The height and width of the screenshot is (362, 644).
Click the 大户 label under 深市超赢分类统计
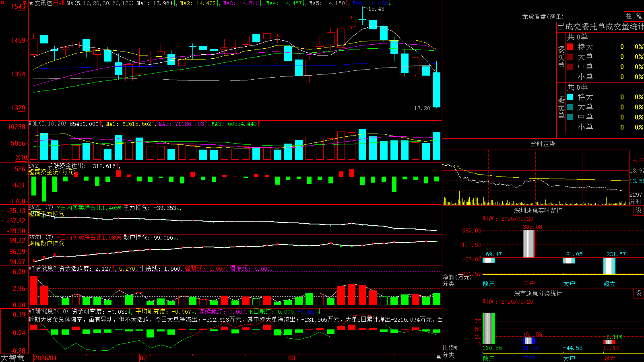(569, 358)
